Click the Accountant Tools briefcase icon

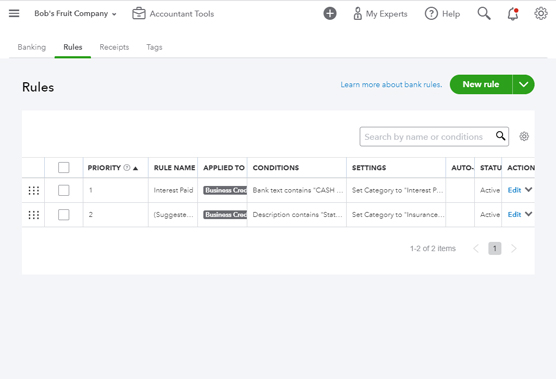139,13
